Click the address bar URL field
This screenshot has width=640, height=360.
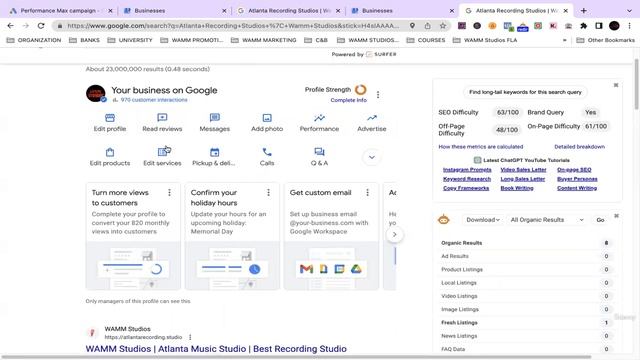[233, 26]
